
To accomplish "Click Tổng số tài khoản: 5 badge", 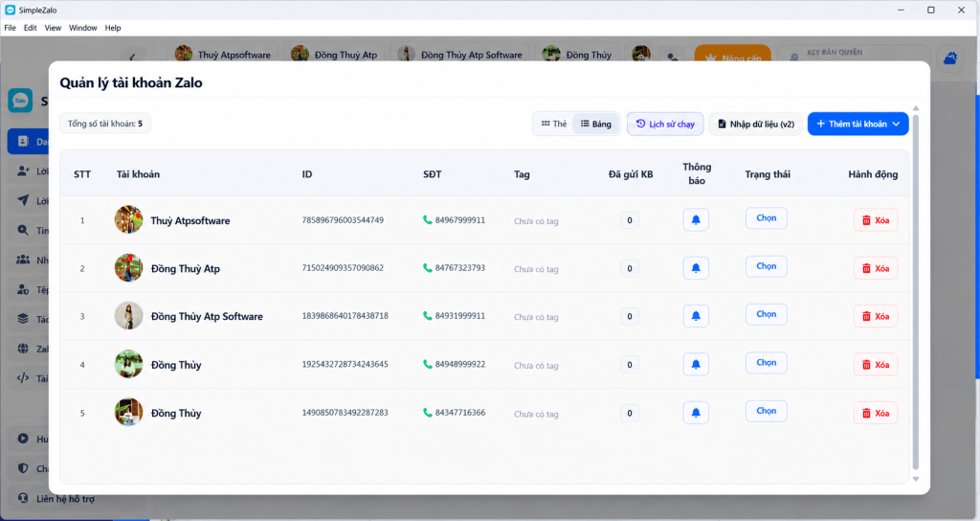I will click(105, 124).
